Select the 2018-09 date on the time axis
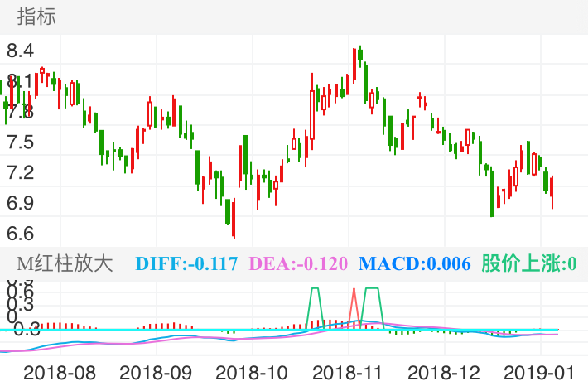This screenshot has width=588, height=391. coord(155,372)
